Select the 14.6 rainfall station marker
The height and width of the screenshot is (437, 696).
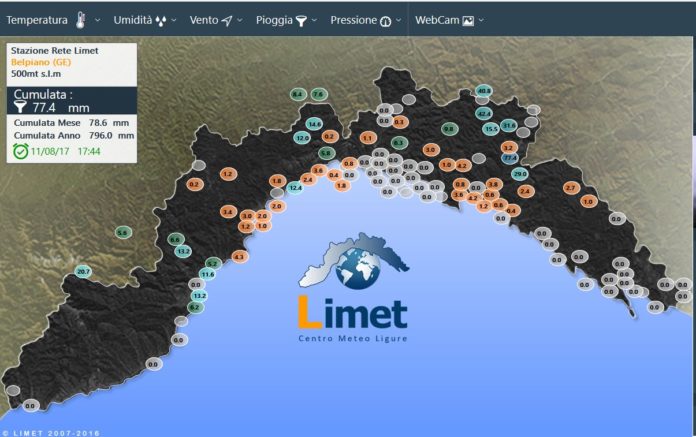pos(314,124)
